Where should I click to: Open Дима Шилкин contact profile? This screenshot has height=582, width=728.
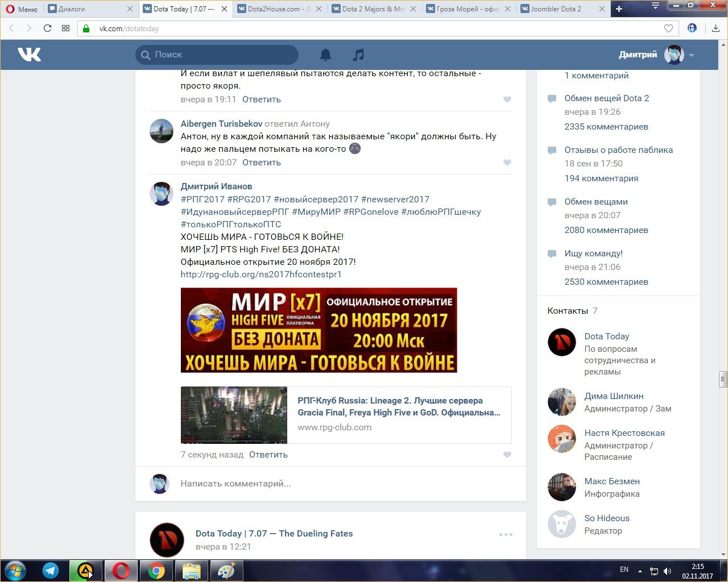point(614,396)
